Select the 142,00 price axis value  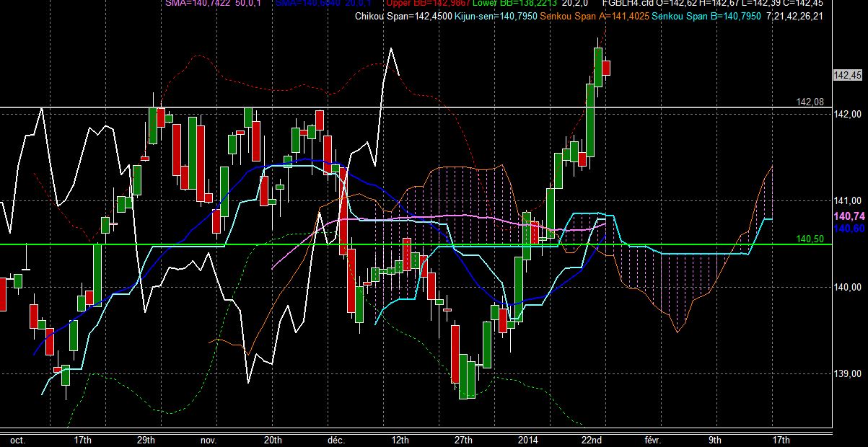pos(849,115)
